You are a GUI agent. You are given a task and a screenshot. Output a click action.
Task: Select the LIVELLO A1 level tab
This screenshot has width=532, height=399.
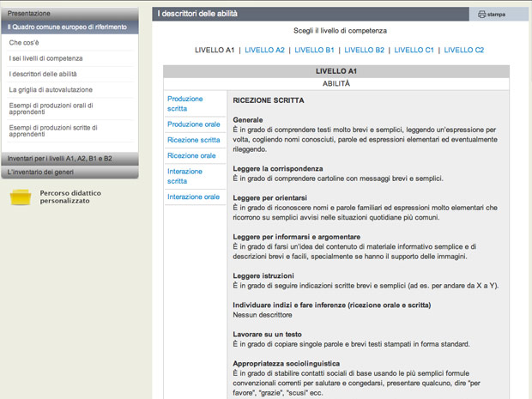pyautogui.click(x=215, y=50)
